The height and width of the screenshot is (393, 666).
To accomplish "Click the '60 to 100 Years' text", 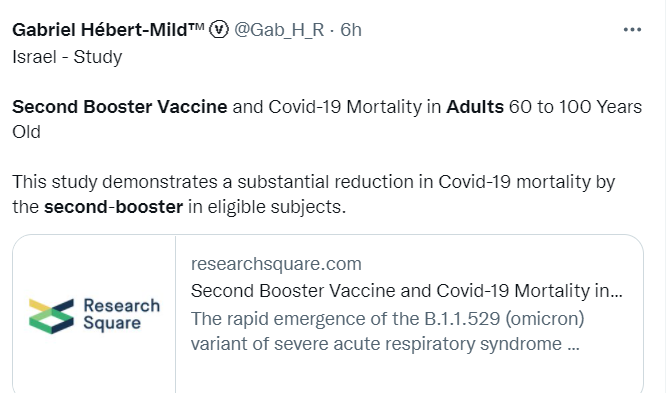I will [576, 107].
